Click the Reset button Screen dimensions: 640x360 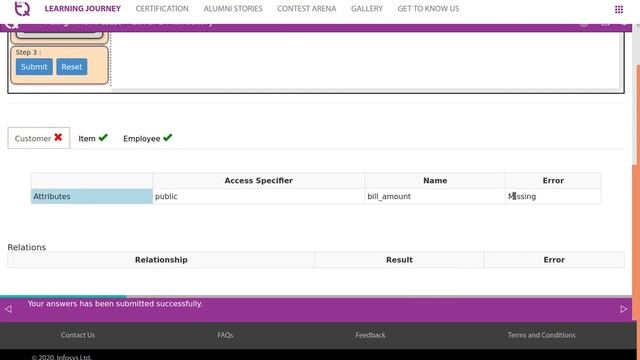tap(72, 67)
